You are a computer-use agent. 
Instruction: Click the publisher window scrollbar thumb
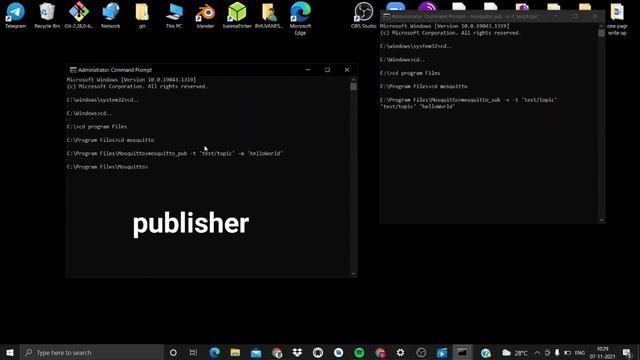point(353,87)
